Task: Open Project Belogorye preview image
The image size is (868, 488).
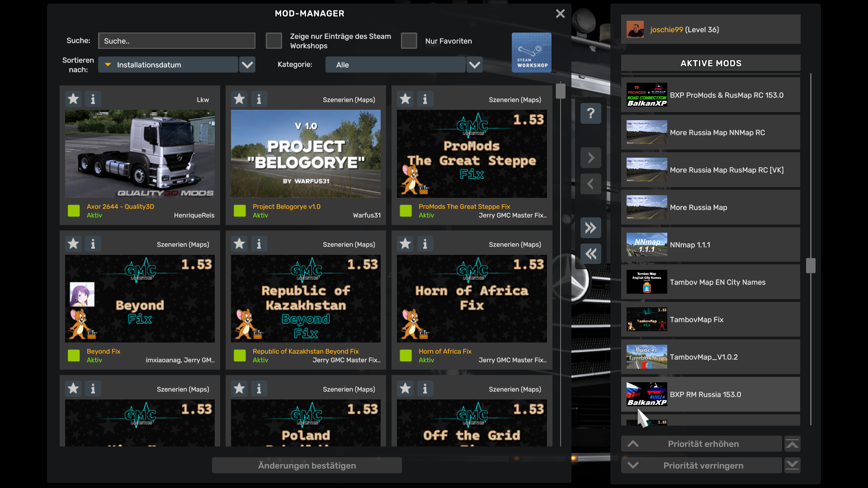Action: pos(306,154)
